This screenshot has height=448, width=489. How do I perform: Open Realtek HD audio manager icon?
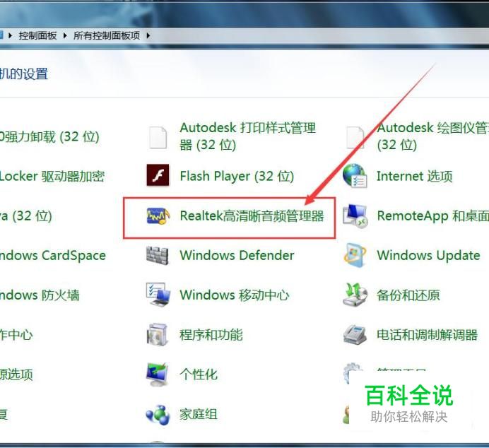158,216
